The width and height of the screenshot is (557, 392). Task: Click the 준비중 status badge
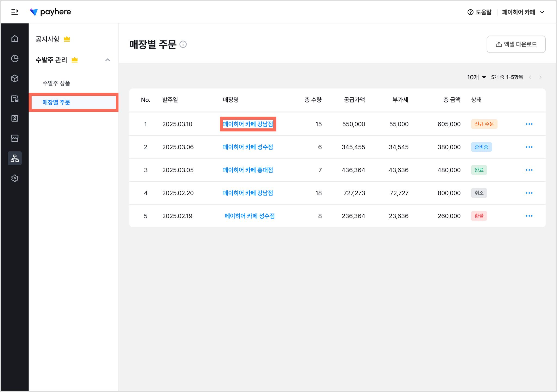tap(481, 147)
